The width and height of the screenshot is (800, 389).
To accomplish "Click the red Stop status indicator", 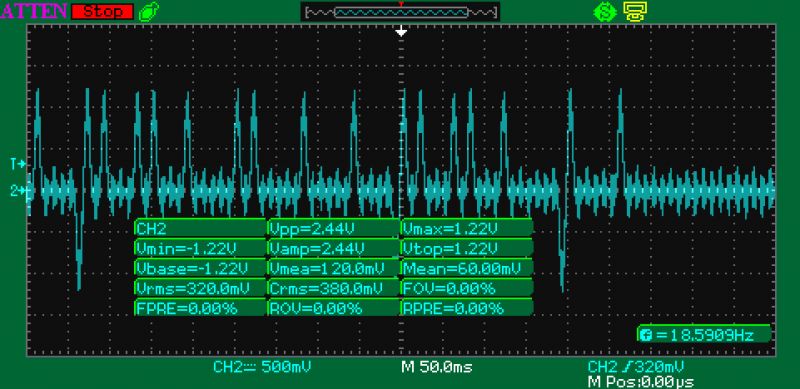I will pos(103,11).
